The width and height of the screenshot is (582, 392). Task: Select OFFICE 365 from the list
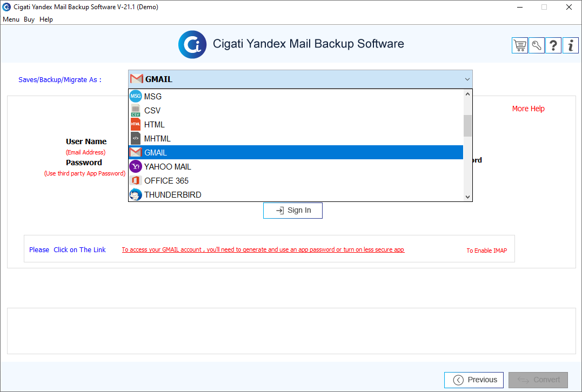click(296, 180)
